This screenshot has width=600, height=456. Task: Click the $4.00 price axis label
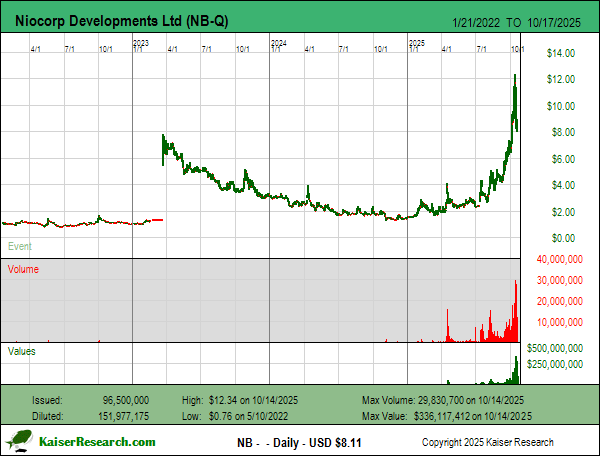click(x=563, y=185)
